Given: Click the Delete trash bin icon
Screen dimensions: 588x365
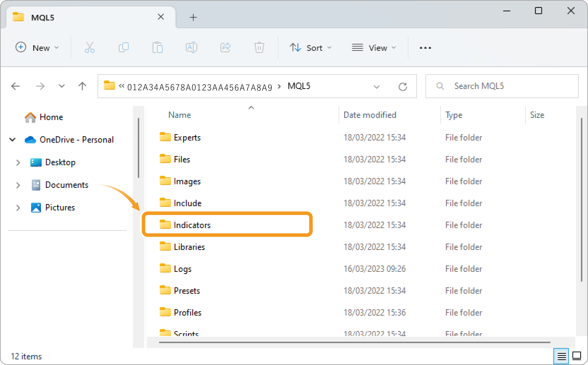Looking at the screenshot, I should click(x=259, y=47).
